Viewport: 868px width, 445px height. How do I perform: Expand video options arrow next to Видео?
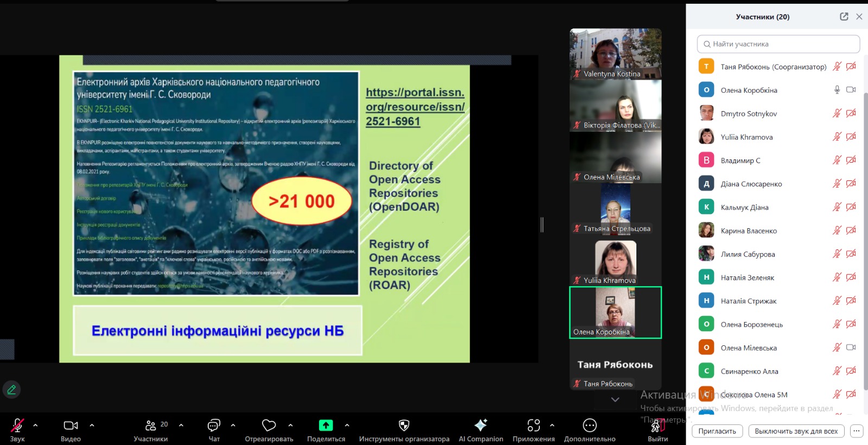[x=92, y=425]
